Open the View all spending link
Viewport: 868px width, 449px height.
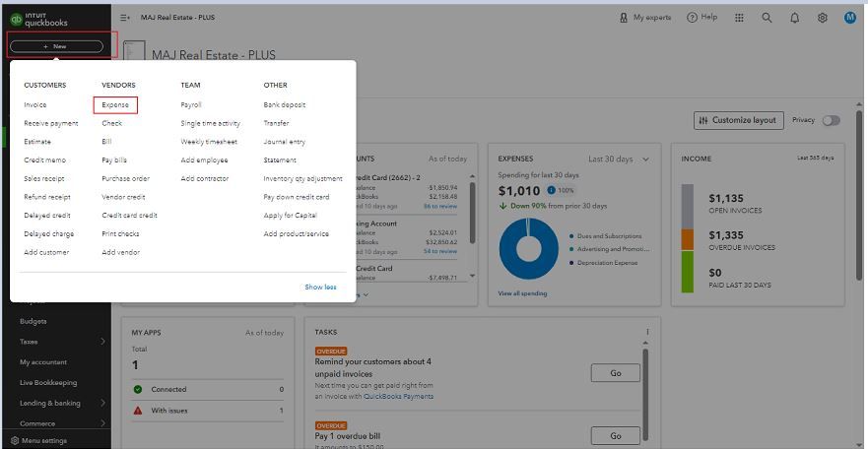click(x=522, y=293)
